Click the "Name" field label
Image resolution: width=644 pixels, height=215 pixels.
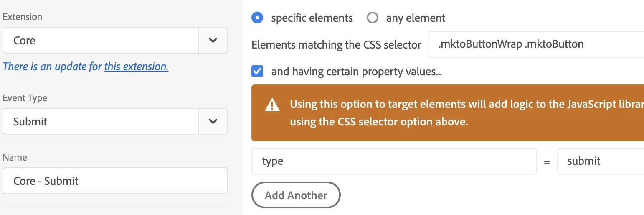15,158
